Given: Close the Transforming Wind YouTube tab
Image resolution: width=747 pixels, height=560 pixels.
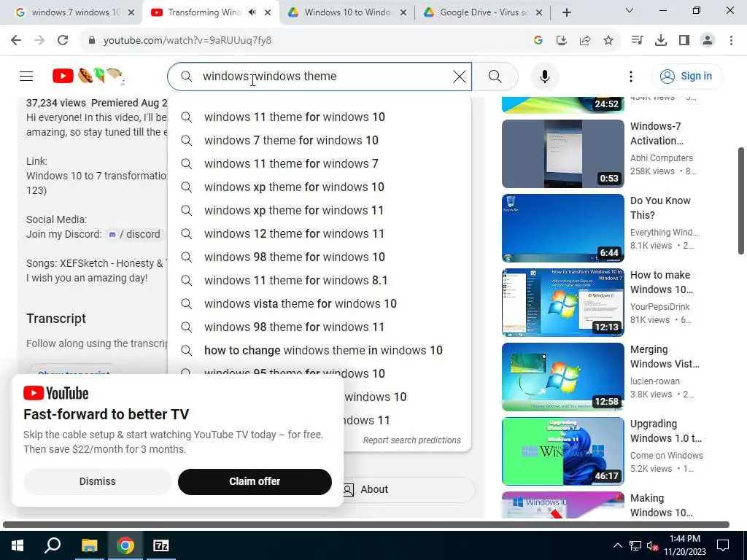Looking at the screenshot, I should coord(268,12).
